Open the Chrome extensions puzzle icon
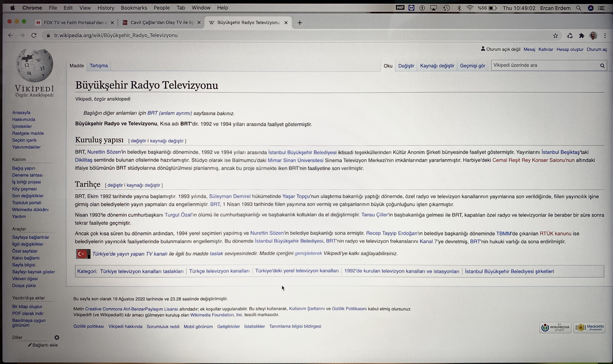This screenshot has height=364, width=613. point(582,36)
